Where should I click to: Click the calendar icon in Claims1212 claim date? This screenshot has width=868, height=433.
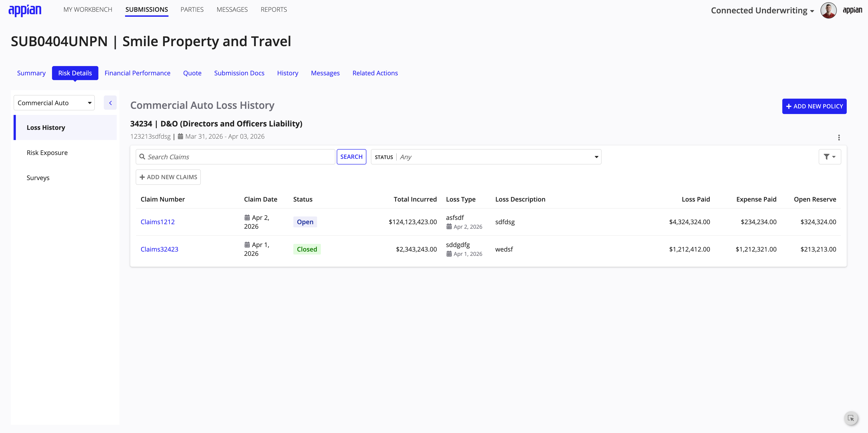coord(247,218)
